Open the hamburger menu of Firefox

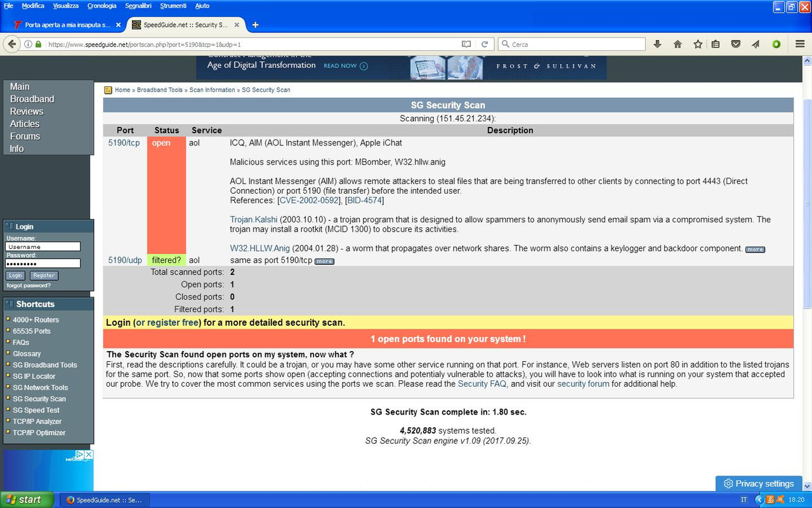coord(800,44)
